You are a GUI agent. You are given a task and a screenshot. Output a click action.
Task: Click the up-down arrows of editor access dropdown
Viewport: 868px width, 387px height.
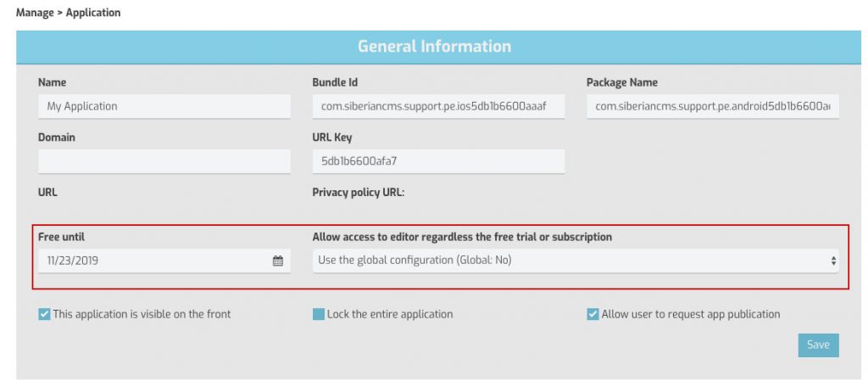(833, 261)
